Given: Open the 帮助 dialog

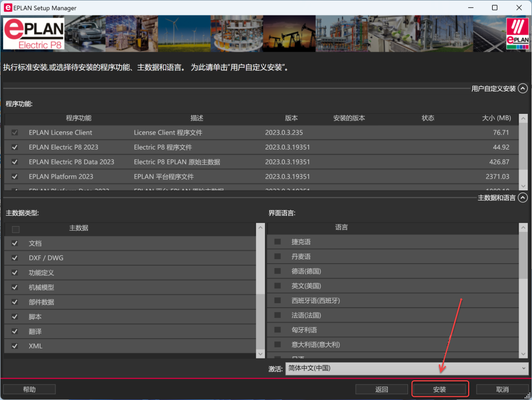Looking at the screenshot, I should [x=29, y=389].
